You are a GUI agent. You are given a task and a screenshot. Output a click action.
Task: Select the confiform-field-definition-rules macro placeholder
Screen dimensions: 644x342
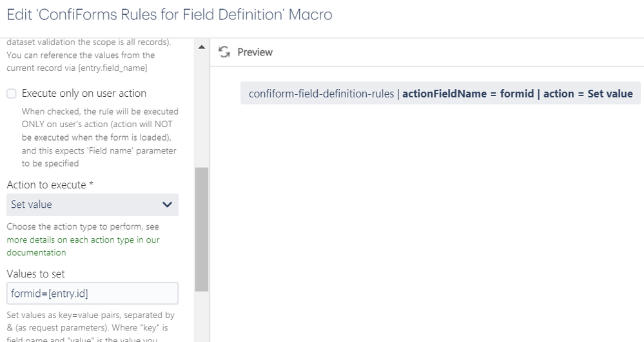click(441, 94)
